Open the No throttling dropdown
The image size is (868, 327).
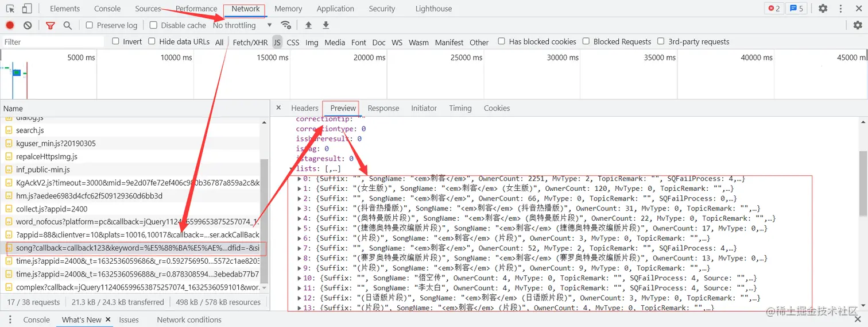(242, 25)
